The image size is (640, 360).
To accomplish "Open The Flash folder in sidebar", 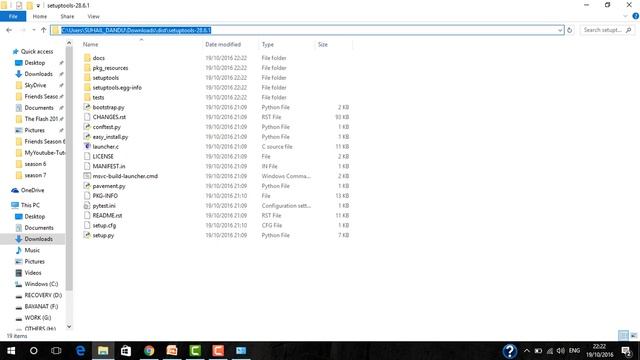I will (41, 119).
